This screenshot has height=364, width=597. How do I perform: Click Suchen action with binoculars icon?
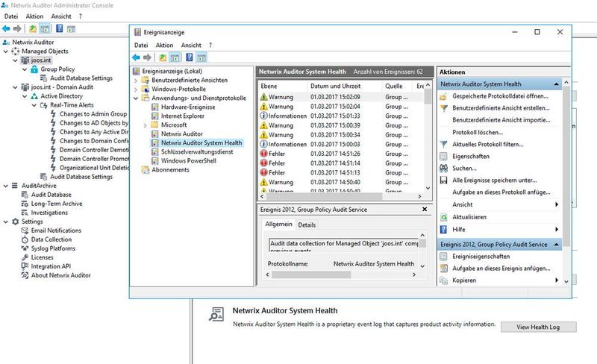[x=464, y=169]
